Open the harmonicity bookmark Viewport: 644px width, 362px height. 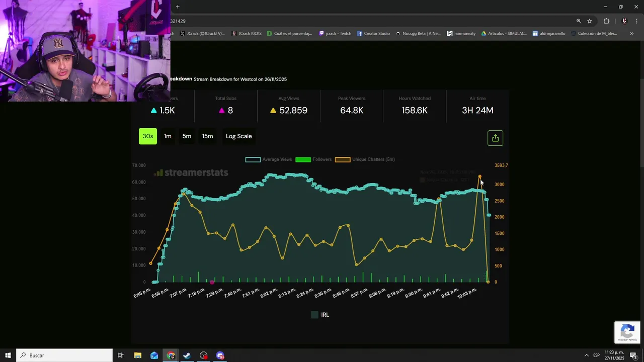coord(461,34)
